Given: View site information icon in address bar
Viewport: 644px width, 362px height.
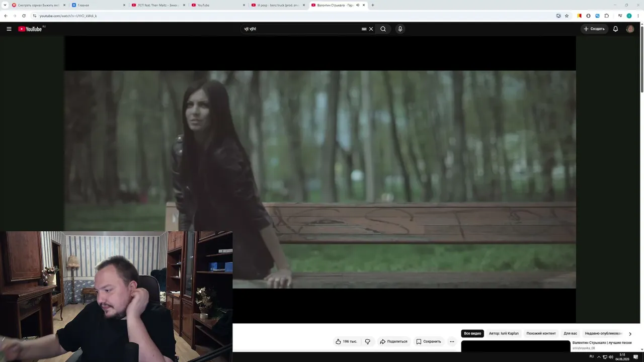Looking at the screenshot, I should (x=34, y=16).
